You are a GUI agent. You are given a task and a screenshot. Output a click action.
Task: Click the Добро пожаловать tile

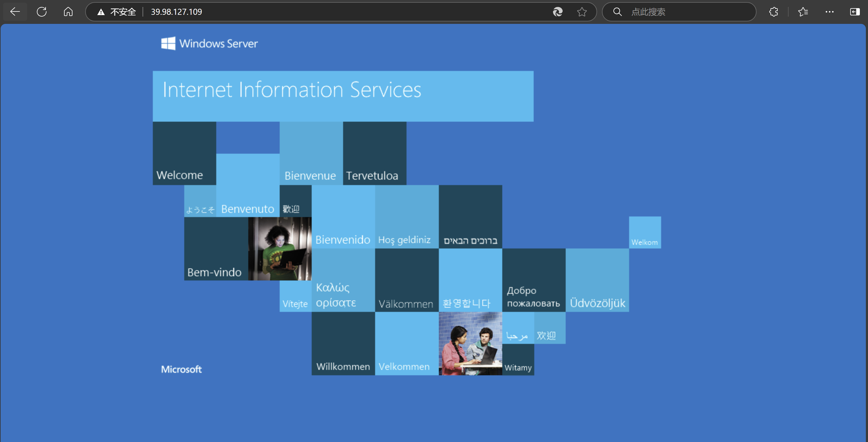tap(534, 280)
